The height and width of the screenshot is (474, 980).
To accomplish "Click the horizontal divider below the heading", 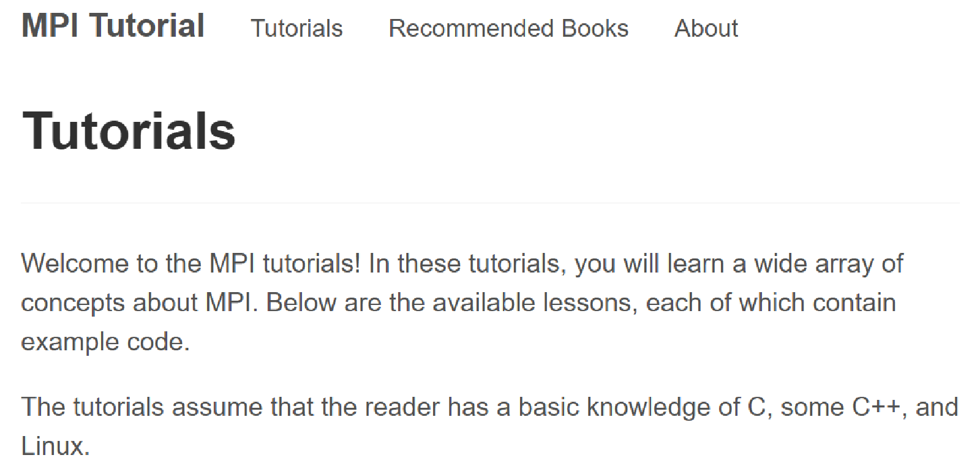I will [x=490, y=203].
